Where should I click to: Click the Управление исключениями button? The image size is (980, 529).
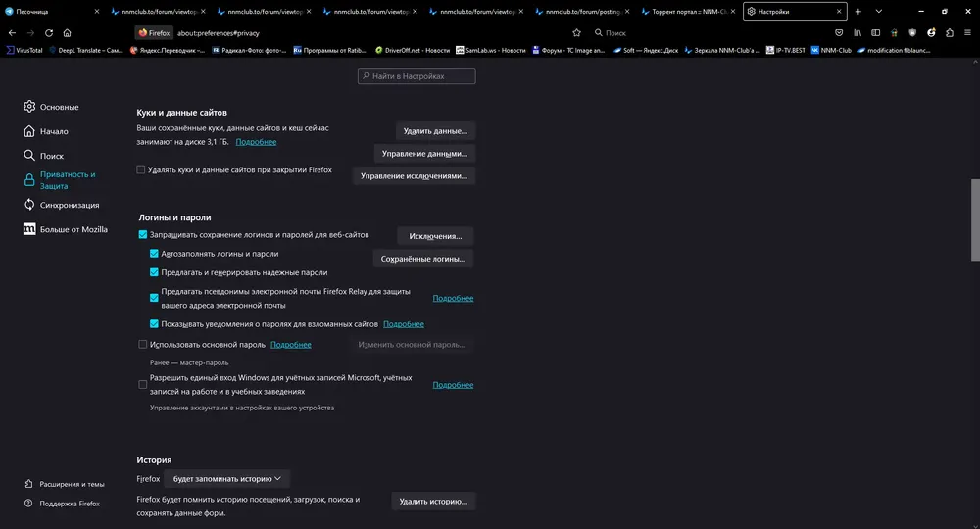[x=414, y=176]
